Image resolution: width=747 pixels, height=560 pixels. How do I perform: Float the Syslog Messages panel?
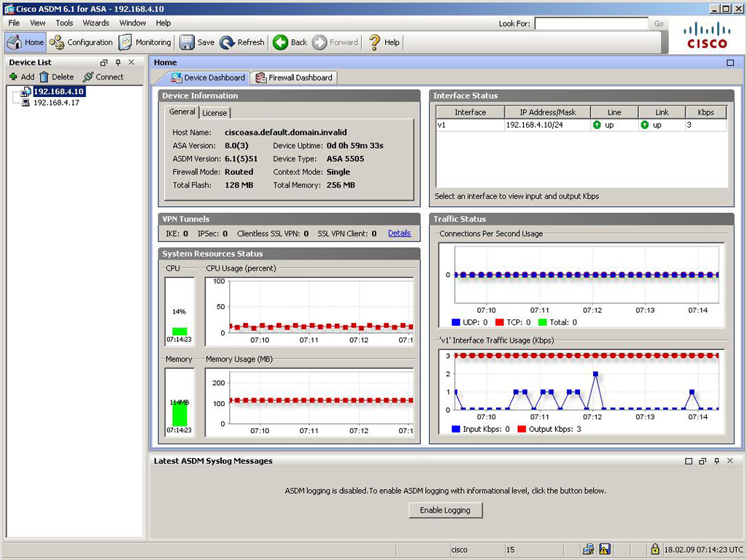pos(703,461)
